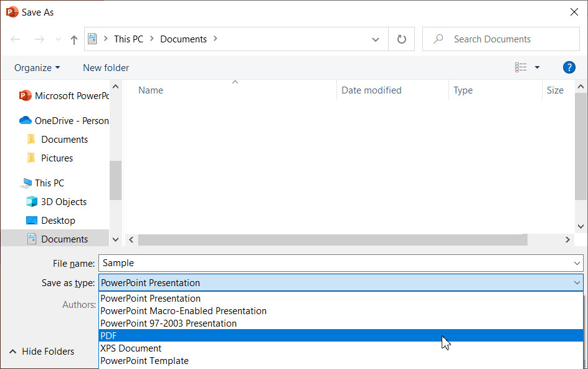This screenshot has height=369, width=588.
Task: Collapse the pane with Hide Folders
Action: tap(42, 352)
